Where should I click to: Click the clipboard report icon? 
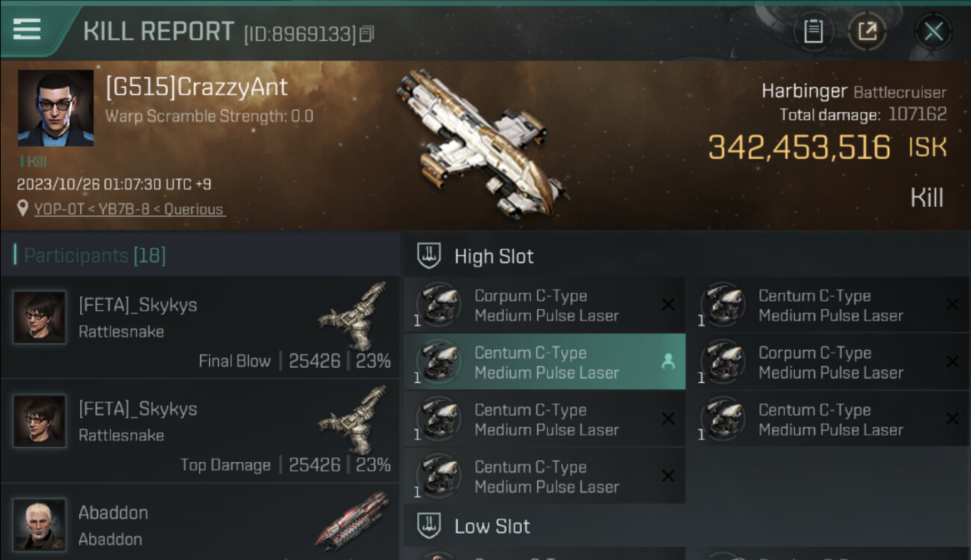[x=813, y=31]
